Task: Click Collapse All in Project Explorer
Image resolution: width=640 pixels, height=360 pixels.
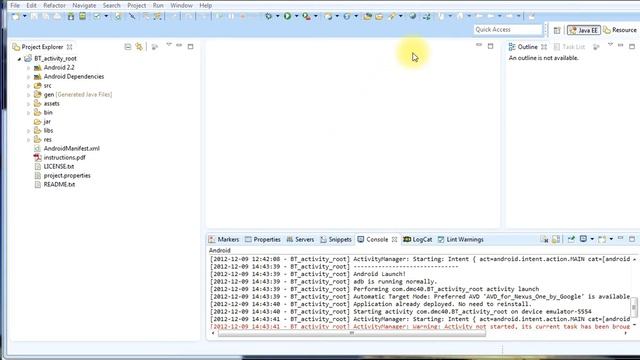Action: [128, 47]
